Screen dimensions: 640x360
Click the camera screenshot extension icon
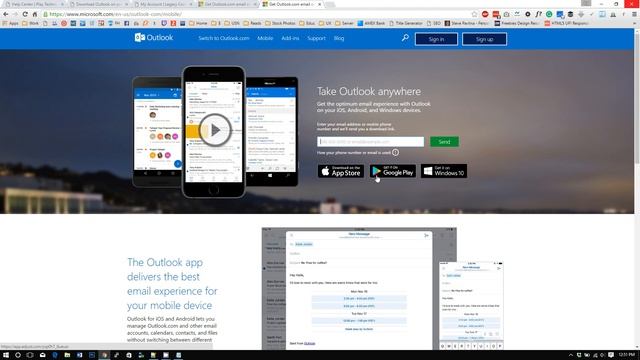click(x=507, y=14)
